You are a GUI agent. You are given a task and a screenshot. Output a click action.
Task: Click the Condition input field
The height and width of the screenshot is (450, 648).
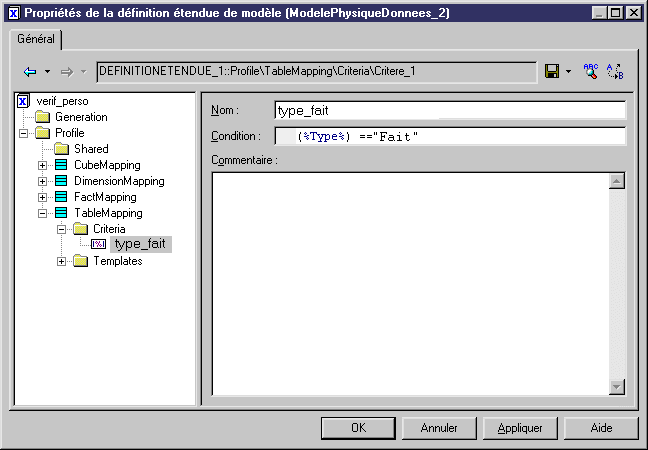[450, 136]
